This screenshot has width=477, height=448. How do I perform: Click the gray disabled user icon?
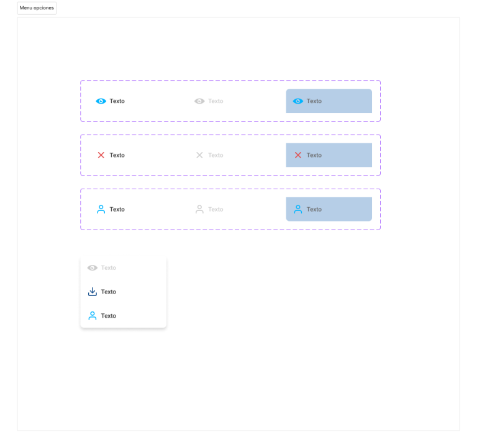pos(199,209)
